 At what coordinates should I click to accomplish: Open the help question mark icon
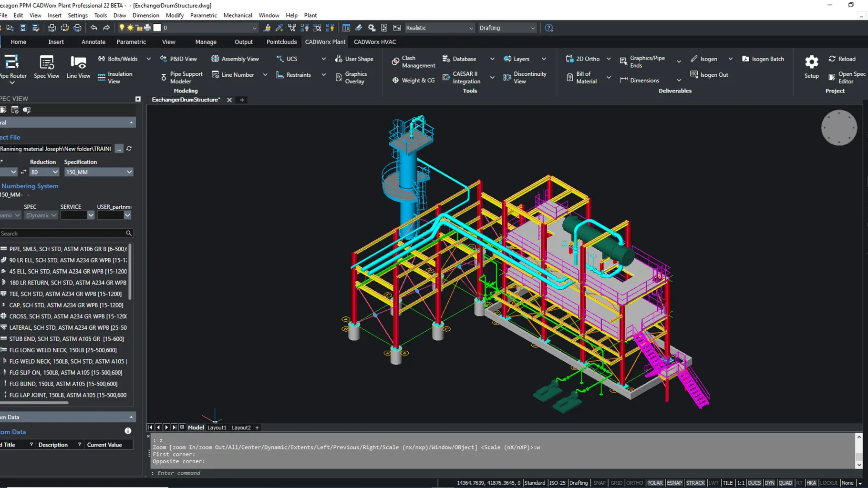tap(549, 28)
